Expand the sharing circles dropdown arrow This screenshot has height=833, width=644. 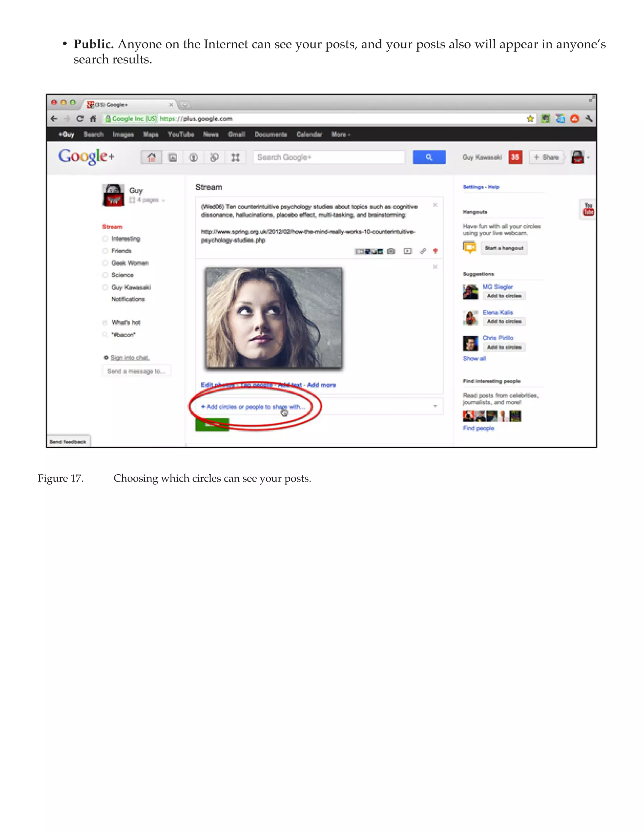click(x=435, y=406)
